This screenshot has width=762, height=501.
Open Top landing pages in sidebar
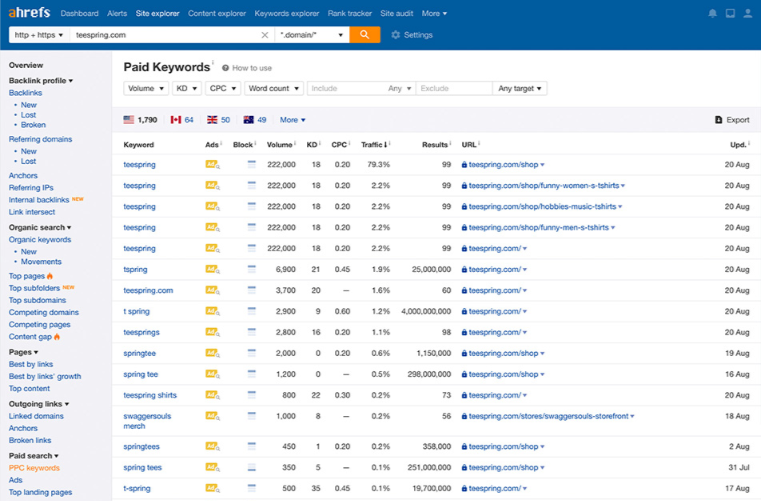[40, 492]
